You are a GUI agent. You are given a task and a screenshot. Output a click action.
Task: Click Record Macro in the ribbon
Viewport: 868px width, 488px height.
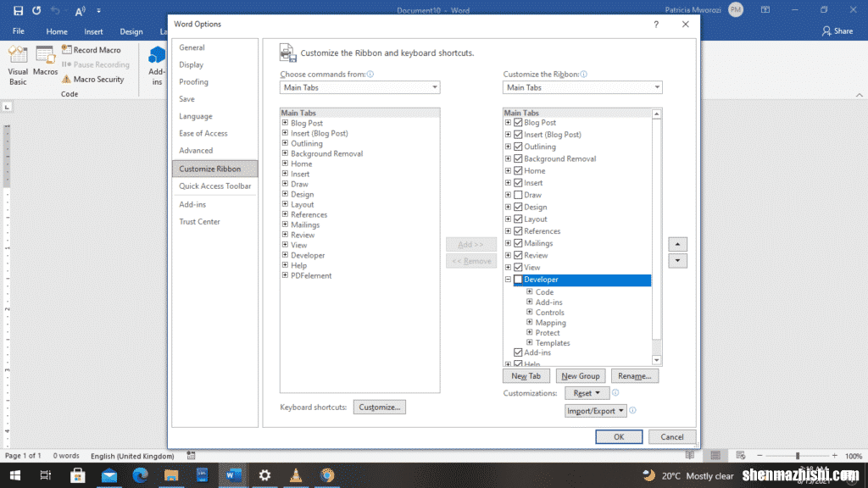coord(92,50)
